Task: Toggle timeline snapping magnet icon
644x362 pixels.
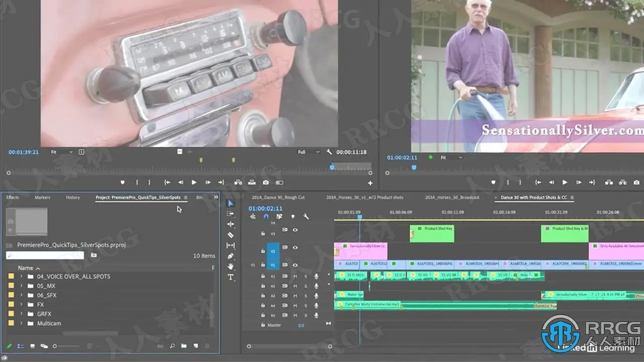Action: 266,217
